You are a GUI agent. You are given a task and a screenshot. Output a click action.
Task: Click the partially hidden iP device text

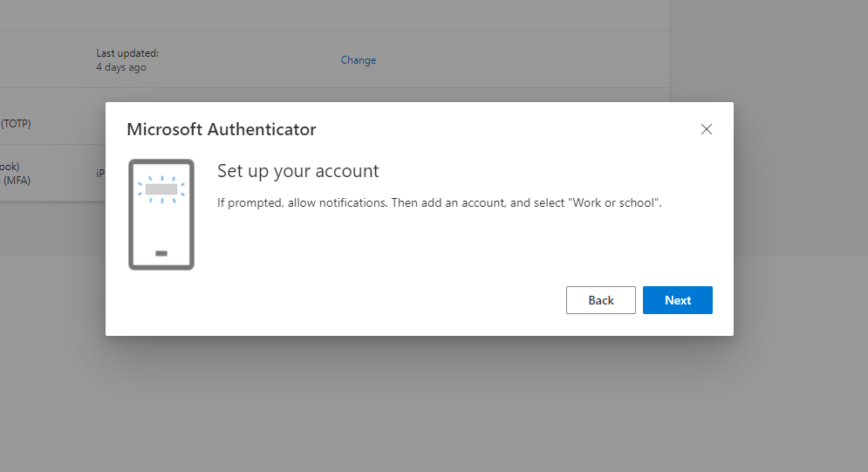pos(100,174)
